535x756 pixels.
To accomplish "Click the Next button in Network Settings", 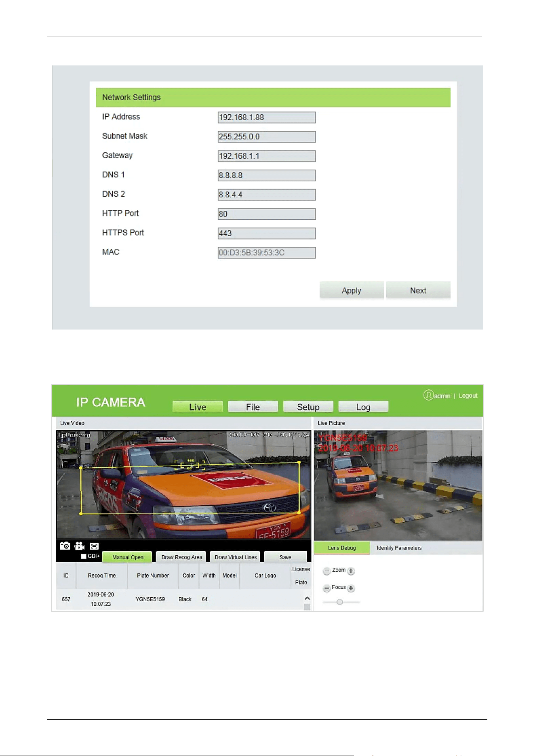I will point(418,290).
